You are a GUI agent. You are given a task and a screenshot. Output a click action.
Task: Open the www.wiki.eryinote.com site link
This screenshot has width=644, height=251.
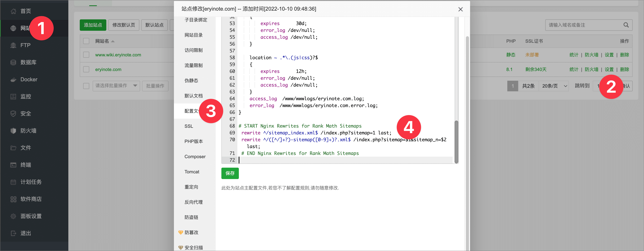[118, 55]
